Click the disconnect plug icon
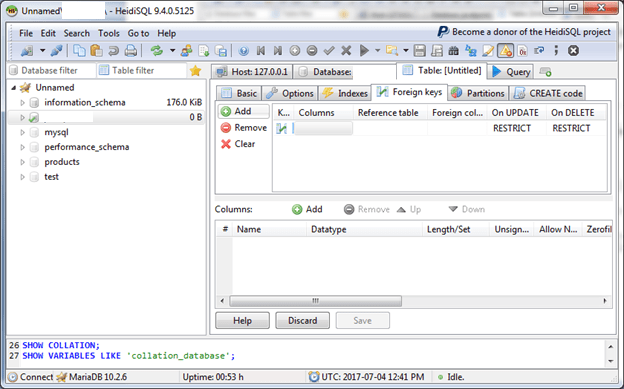The image size is (624, 389). tap(56, 51)
